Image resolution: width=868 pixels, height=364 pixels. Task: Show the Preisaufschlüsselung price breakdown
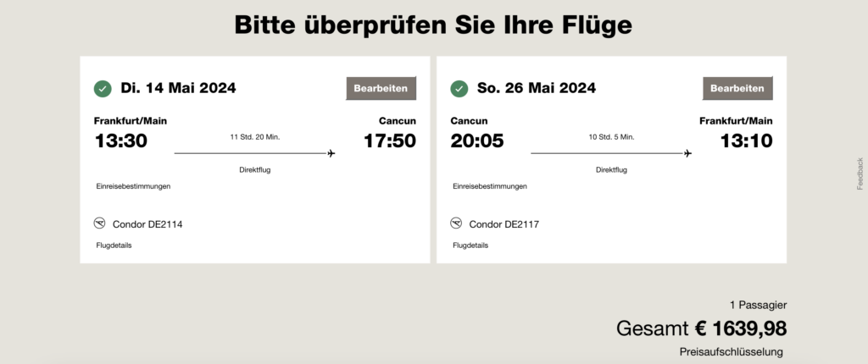tap(731, 352)
